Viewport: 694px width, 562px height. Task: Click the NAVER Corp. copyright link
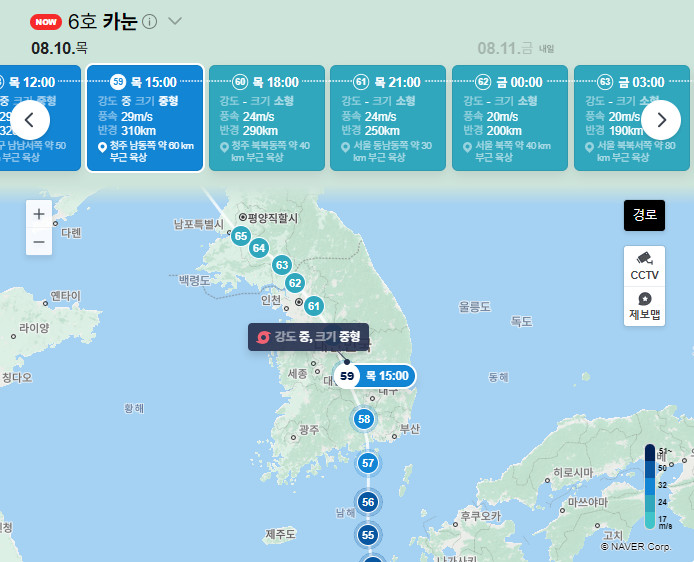click(636, 547)
